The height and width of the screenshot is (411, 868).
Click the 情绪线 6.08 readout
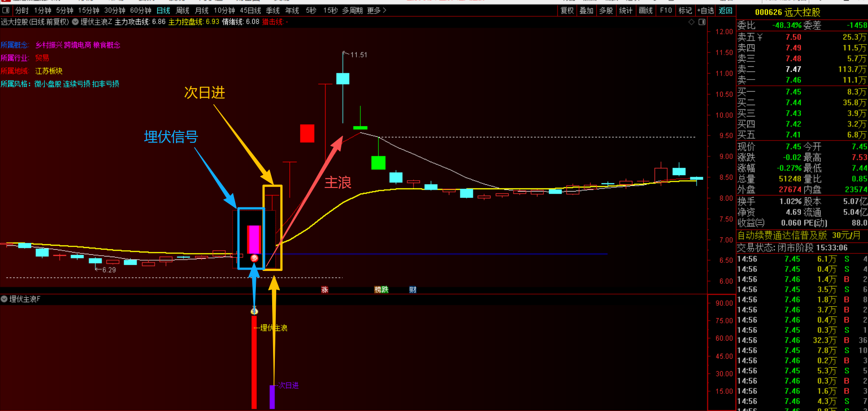tap(241, 22)
